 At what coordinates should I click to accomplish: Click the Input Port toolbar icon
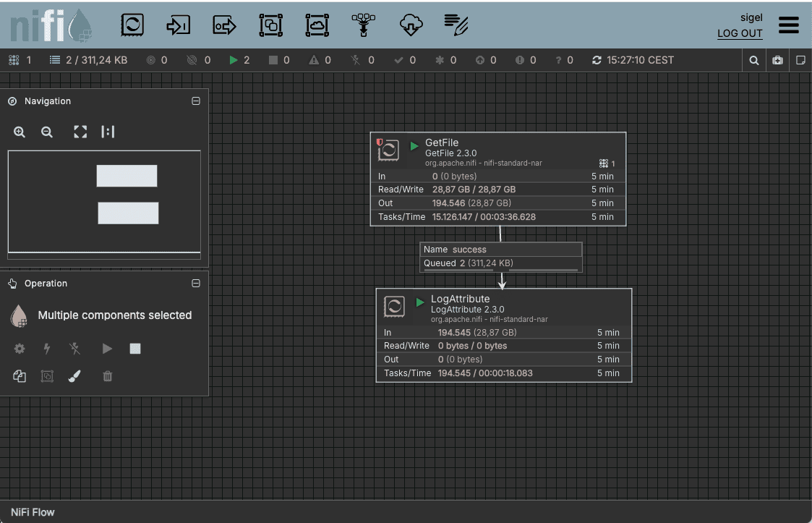pyautogui.click(x=178, y=25)
